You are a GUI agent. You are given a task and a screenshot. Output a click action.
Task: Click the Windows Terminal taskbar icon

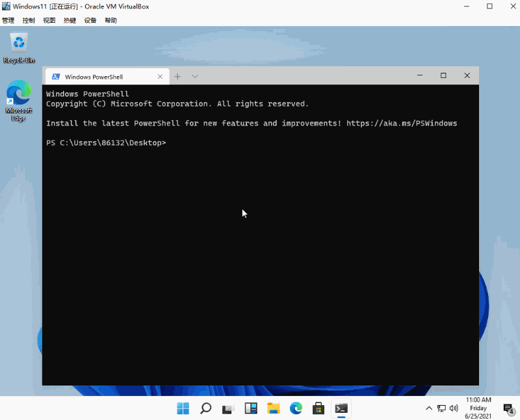[x=341, y=408]
